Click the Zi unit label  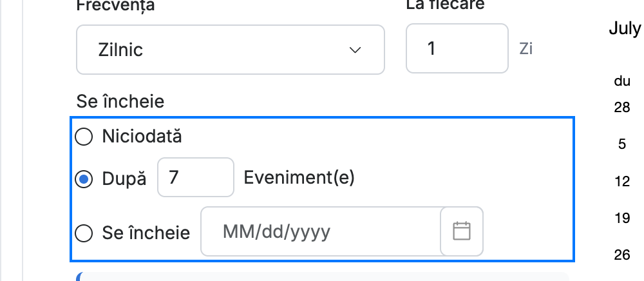(526, 48)
